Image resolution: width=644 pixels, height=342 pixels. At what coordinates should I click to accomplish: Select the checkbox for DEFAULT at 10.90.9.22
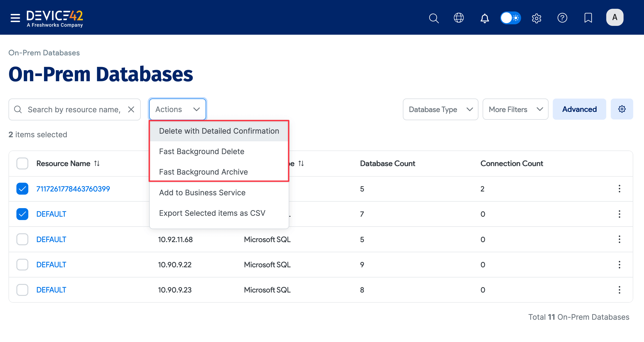click(x=22, y=264)
